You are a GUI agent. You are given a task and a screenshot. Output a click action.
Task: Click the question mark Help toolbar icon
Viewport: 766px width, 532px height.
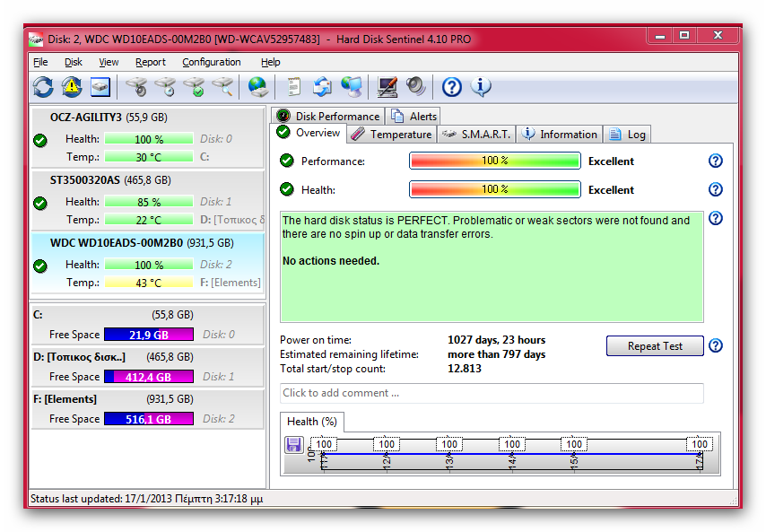point(452,87)
